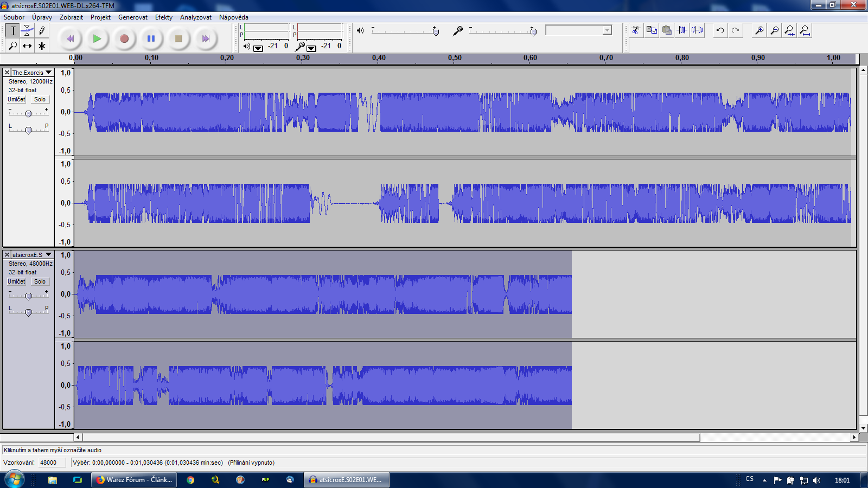Open the Generovat menu
Screen dimensions: 868x488
coord(132,17)
